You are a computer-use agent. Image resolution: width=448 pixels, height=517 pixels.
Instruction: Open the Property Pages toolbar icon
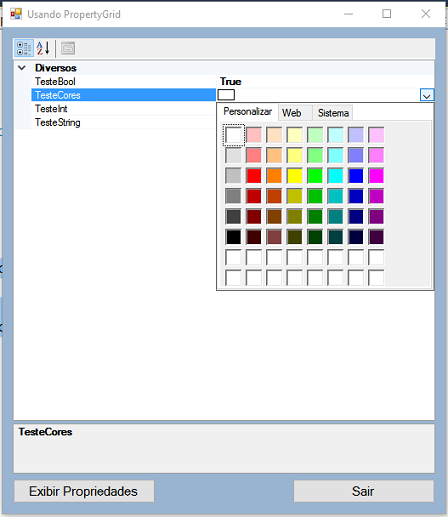click(x=68, y=48)
